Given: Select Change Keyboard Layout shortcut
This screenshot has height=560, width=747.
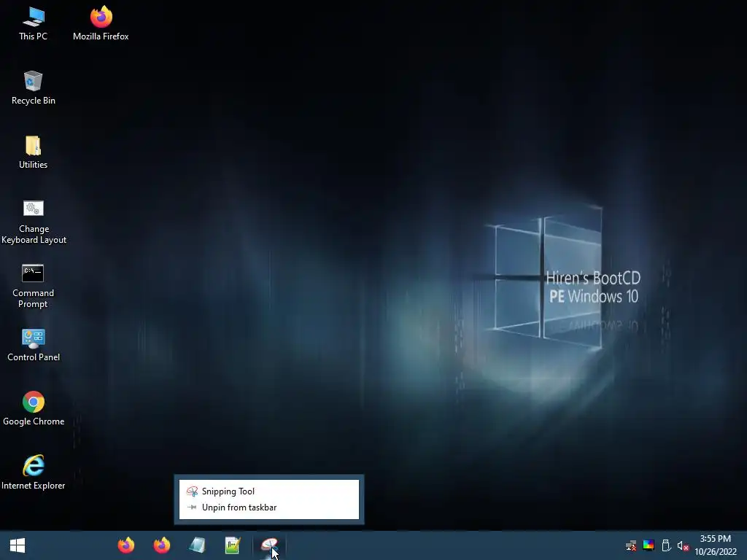Looking at the screenshot, I should click(x=34, y=222).
